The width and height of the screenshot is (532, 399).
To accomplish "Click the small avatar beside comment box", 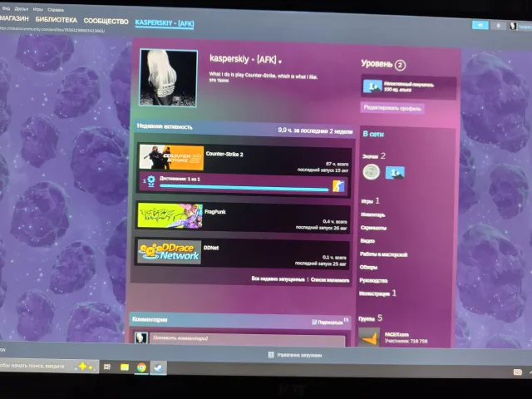I will point(140,338).
